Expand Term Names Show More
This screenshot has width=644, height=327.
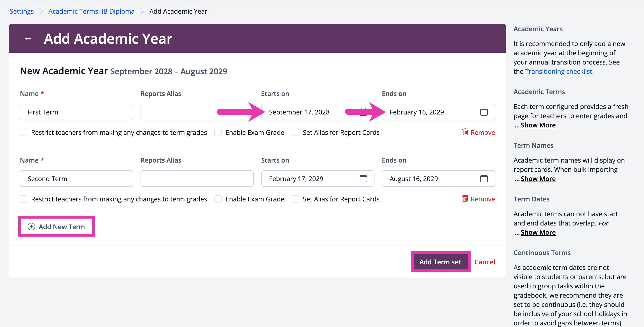click(x=538, y=178)
